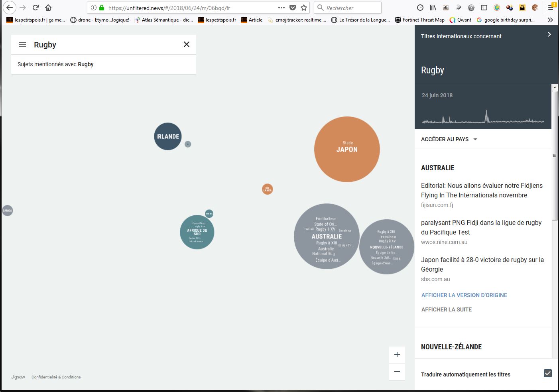This screenshot has height=392, width=559.
Task: Click AFFICHER LA SUITE under Australie
Action: point(446,309)
